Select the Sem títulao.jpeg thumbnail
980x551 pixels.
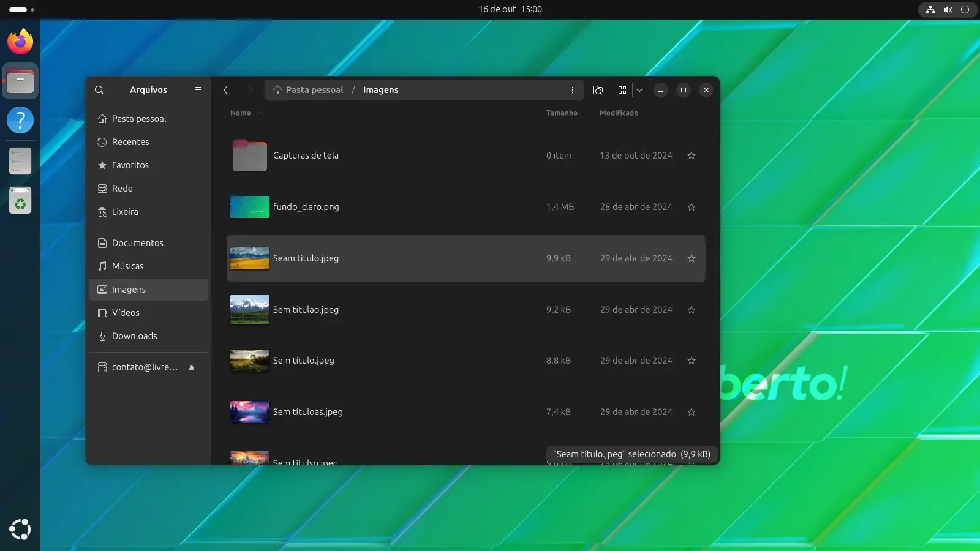[x=249, y=310]
